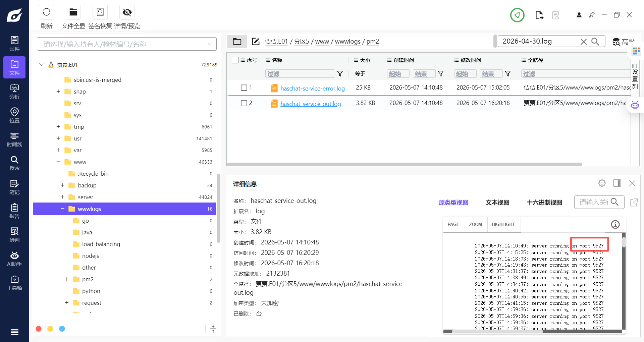Image resolution: width=644 pixels, height=342 pixels.
Task: Open the 高级 advanced search
Action: click(623, 42)
